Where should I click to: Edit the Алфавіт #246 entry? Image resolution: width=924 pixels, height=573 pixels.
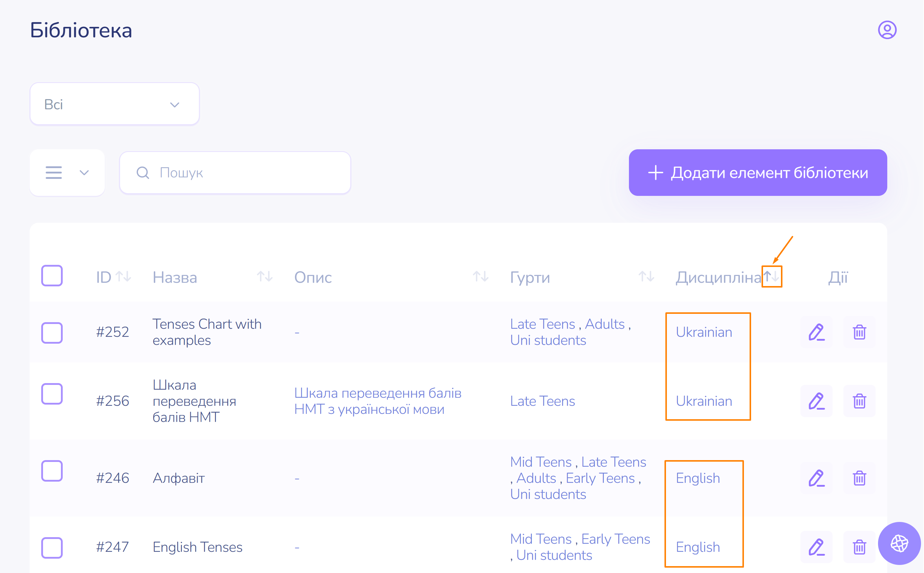coord(816,478)
